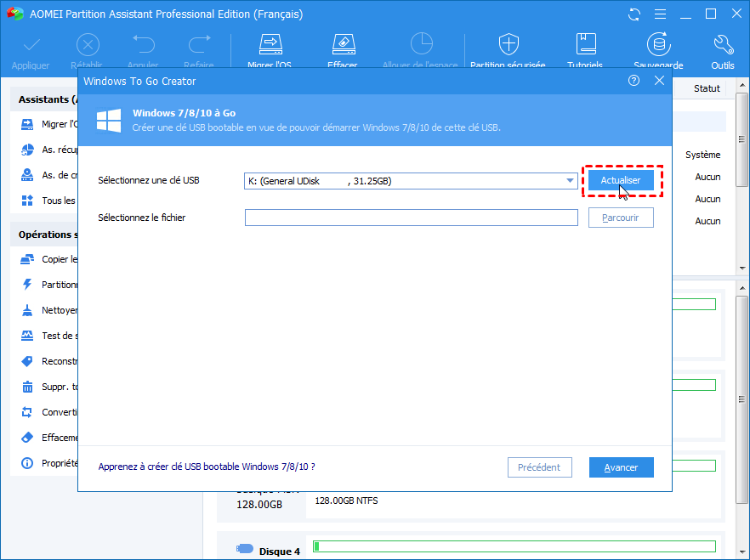Image resolution: width=750 pixels, height=560 pixels.
Task: Click the Reconstr sidebar icon
Action: tap(27, 361)
